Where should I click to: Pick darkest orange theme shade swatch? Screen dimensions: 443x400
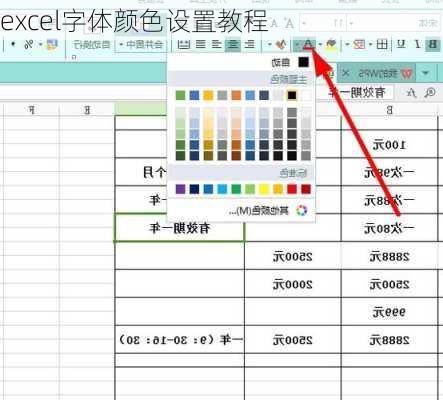pos(236,156)
